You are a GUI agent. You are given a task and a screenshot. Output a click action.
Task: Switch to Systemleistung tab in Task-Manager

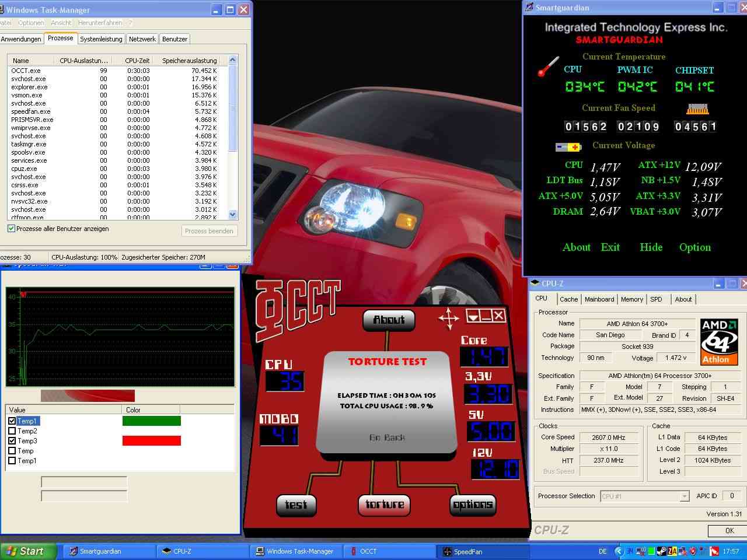pos(101,39)
